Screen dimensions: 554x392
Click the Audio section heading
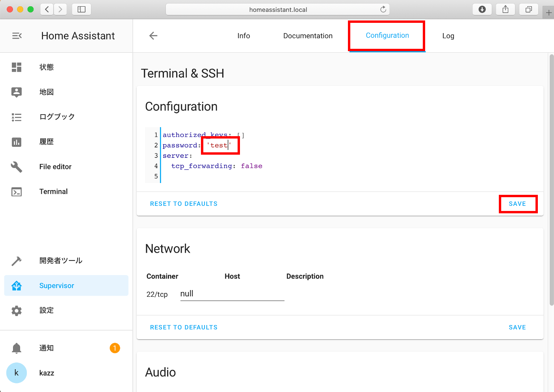coord(160,372)
